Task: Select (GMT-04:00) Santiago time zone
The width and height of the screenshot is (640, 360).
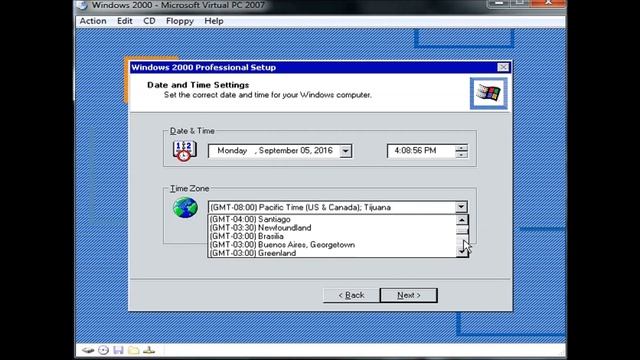Action: [x=332, y=219]
